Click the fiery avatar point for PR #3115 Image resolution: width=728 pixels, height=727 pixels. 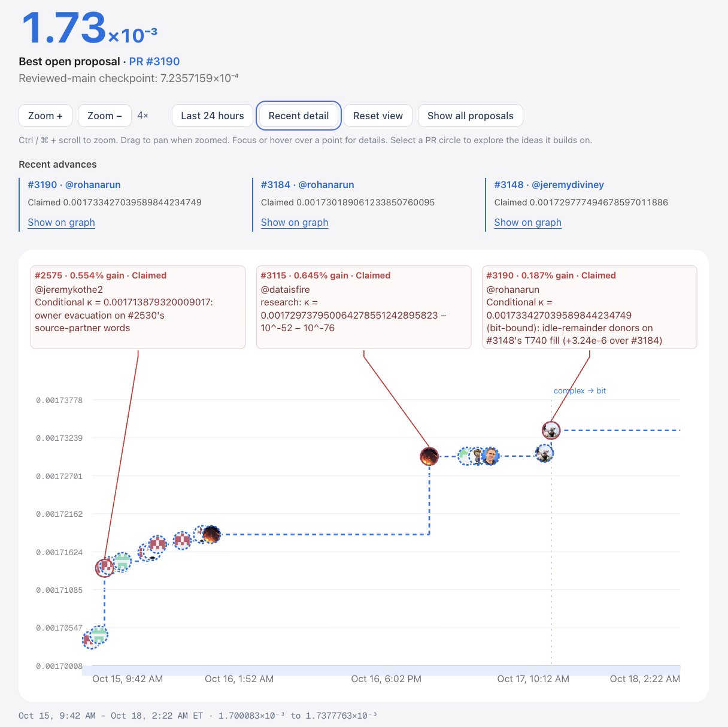(x=429, y=456)
